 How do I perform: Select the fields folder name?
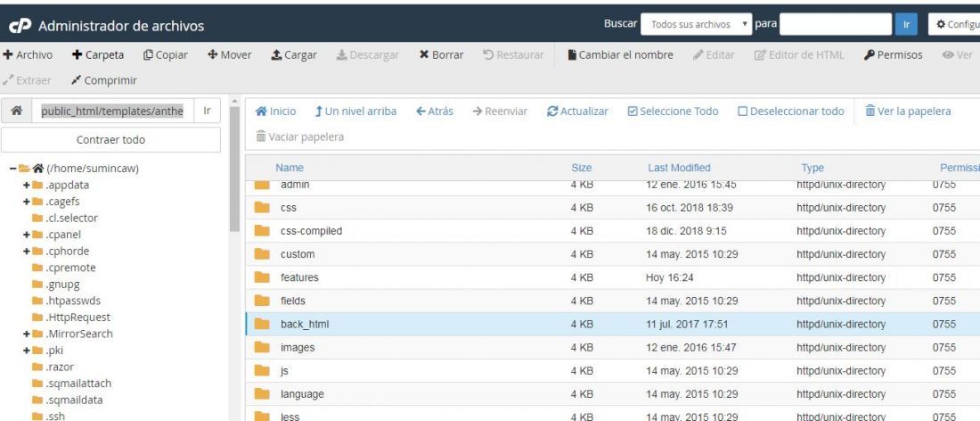click(293, 301)
